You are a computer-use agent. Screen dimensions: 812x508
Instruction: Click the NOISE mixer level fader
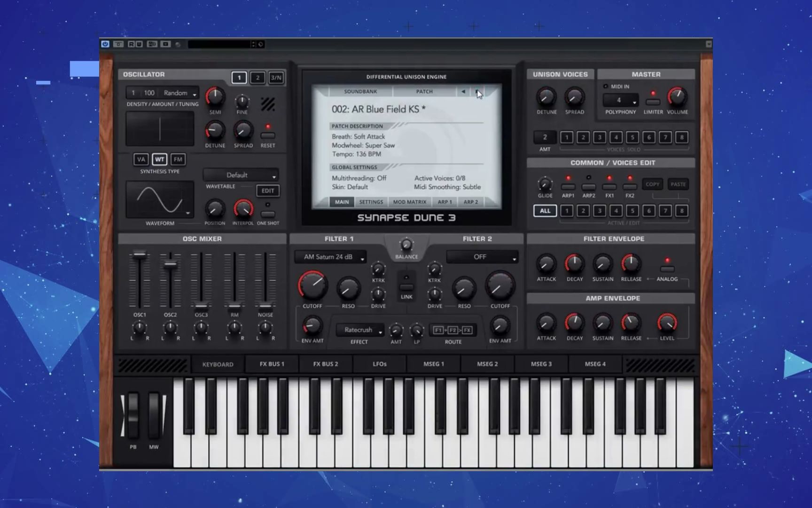point(265,305)
